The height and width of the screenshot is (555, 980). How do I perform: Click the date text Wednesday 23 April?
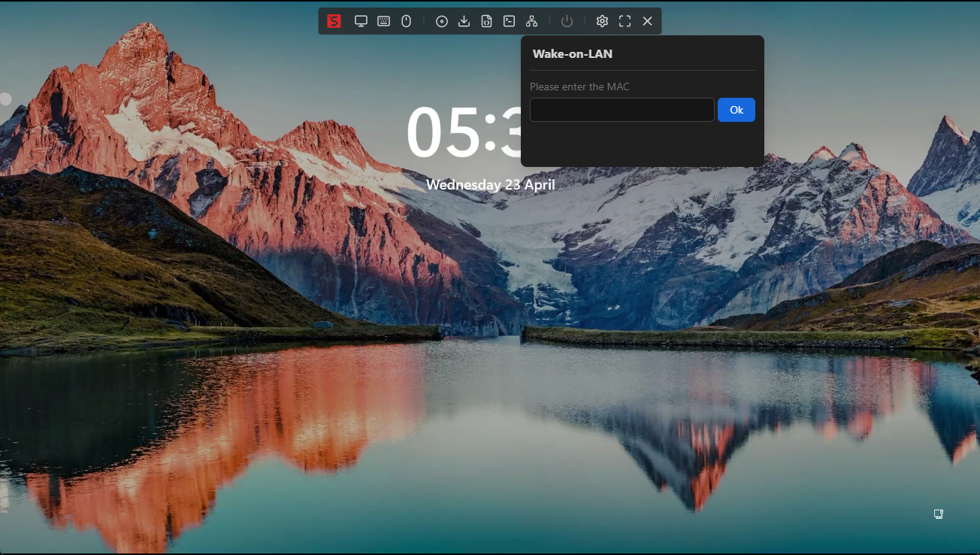point(491,184)
